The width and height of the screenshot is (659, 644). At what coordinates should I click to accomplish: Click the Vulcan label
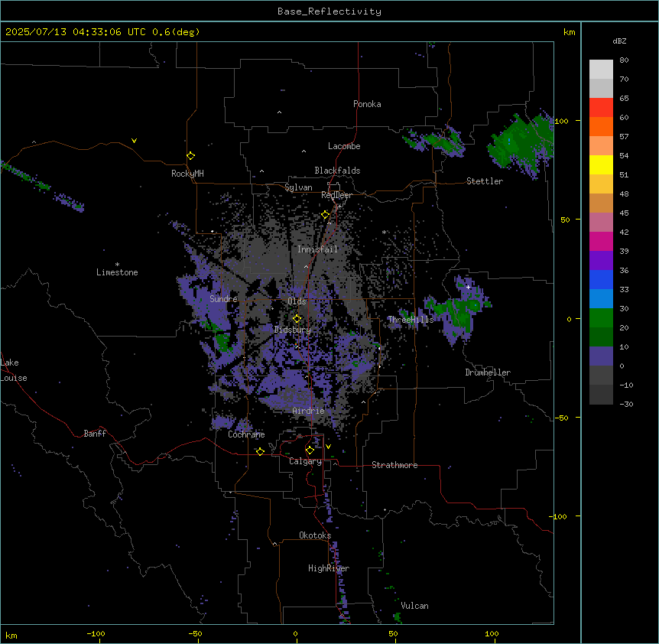[x=414, y=606]
